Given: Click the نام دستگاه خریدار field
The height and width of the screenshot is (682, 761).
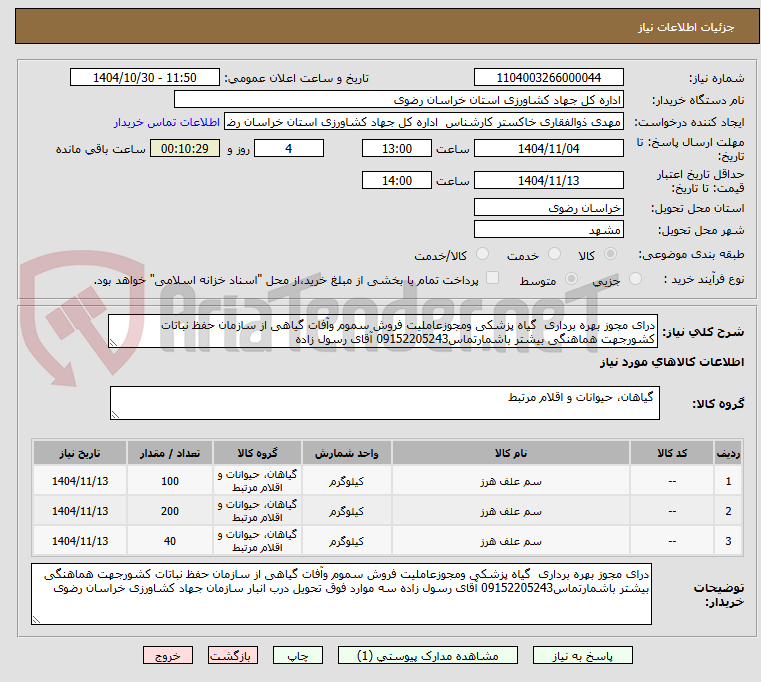Looking at the screenshot, I should pyautogui.click(x=398, y=100).
